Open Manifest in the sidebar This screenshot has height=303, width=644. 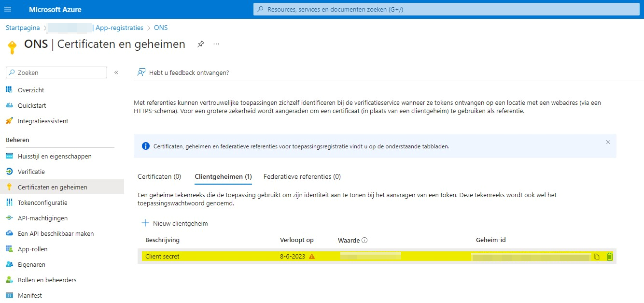coord(30,295)
